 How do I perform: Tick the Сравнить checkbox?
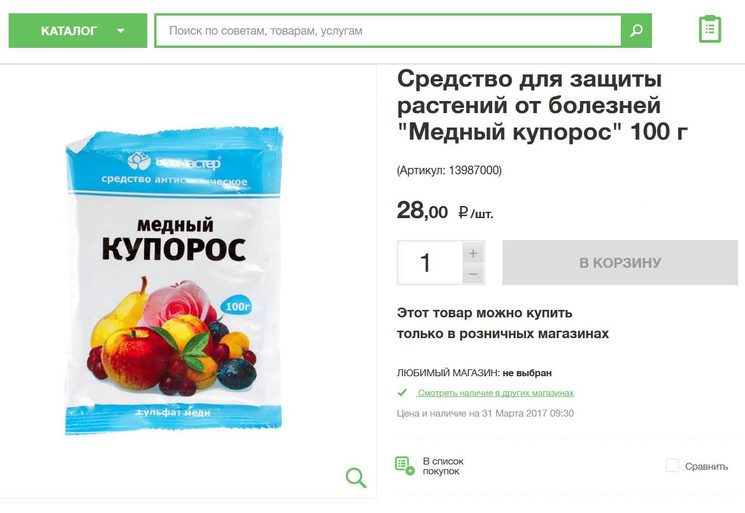[x=672, y=466]
